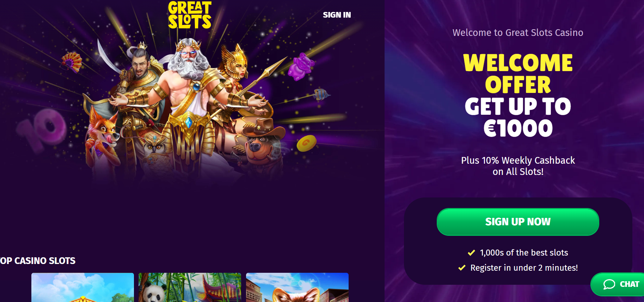Open the SIGN IN link
Screen dimensions: 644x302
[x=337, y=15]
